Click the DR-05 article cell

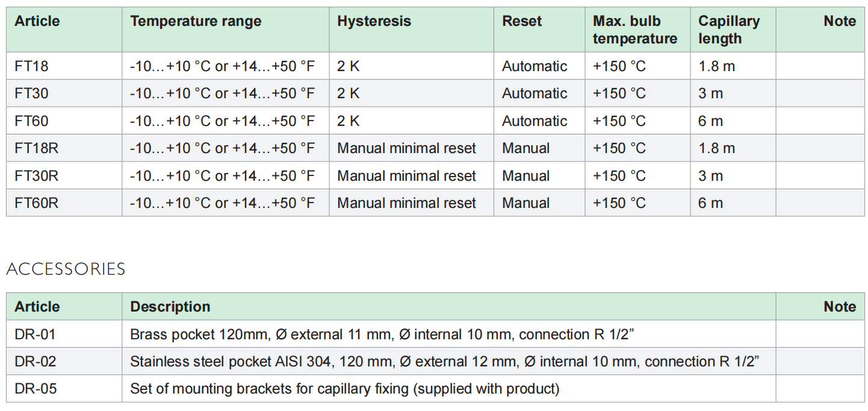point(36,389)
